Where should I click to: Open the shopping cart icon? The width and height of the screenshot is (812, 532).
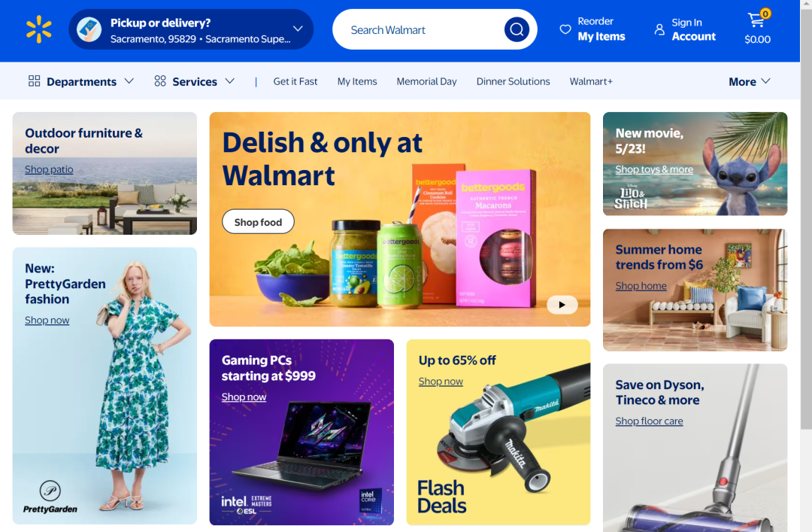click(x=756, y=20)
